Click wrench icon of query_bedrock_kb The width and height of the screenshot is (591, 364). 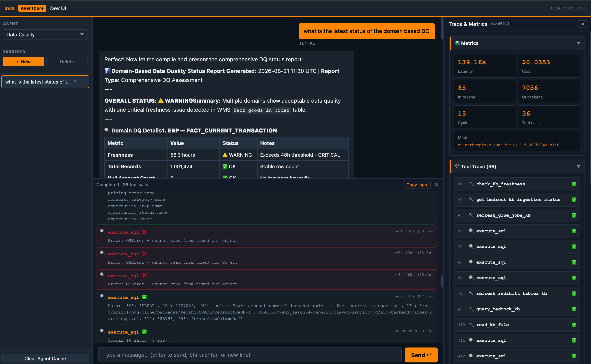point(471,309)
